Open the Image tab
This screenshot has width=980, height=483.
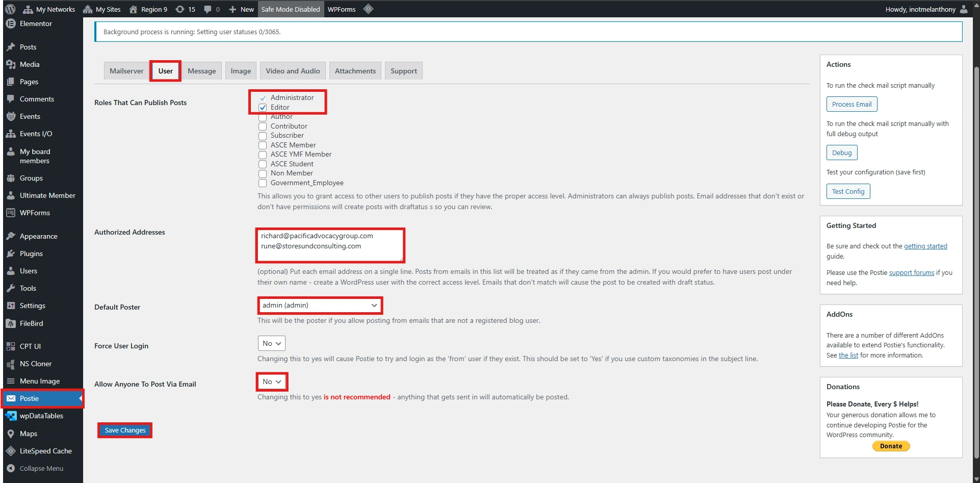(x=241, y=71)
